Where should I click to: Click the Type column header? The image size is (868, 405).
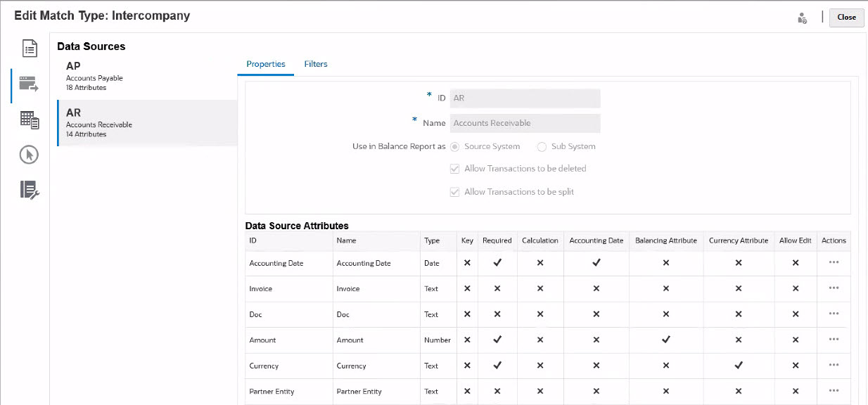point(438,240)
